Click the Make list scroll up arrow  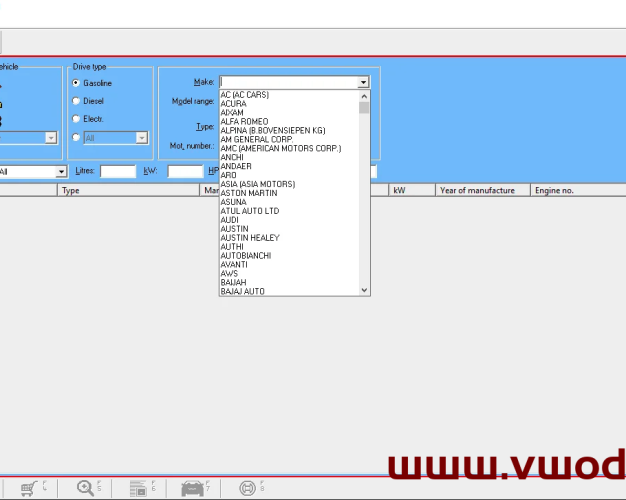(364, 96)
